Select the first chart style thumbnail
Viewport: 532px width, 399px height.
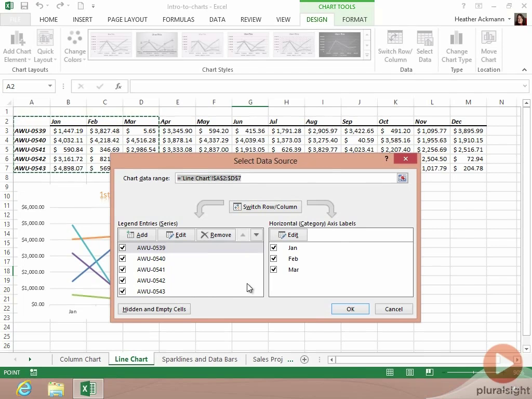[111, 45]
